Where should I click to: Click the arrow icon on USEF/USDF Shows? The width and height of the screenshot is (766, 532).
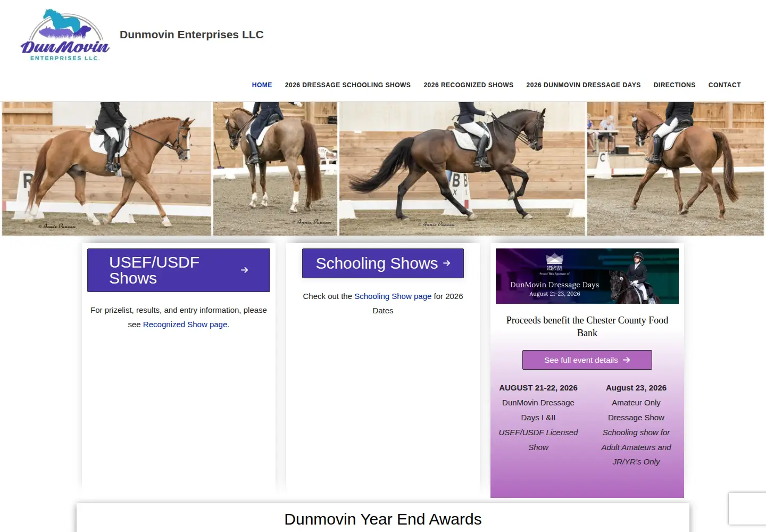(x=244, y=270)
